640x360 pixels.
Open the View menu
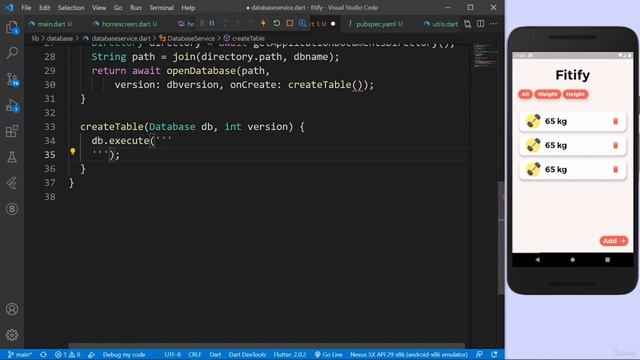click(x=99, y=8)
